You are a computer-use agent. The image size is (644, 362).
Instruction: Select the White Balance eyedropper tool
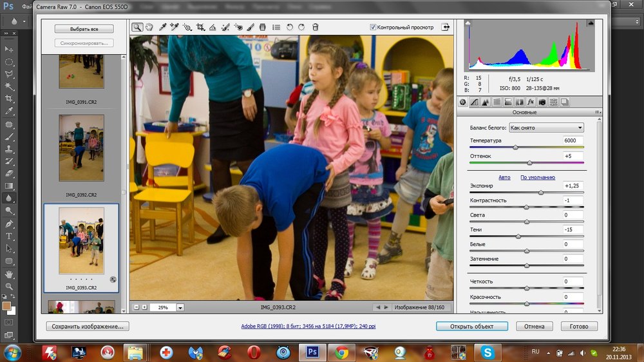(163, 27)
